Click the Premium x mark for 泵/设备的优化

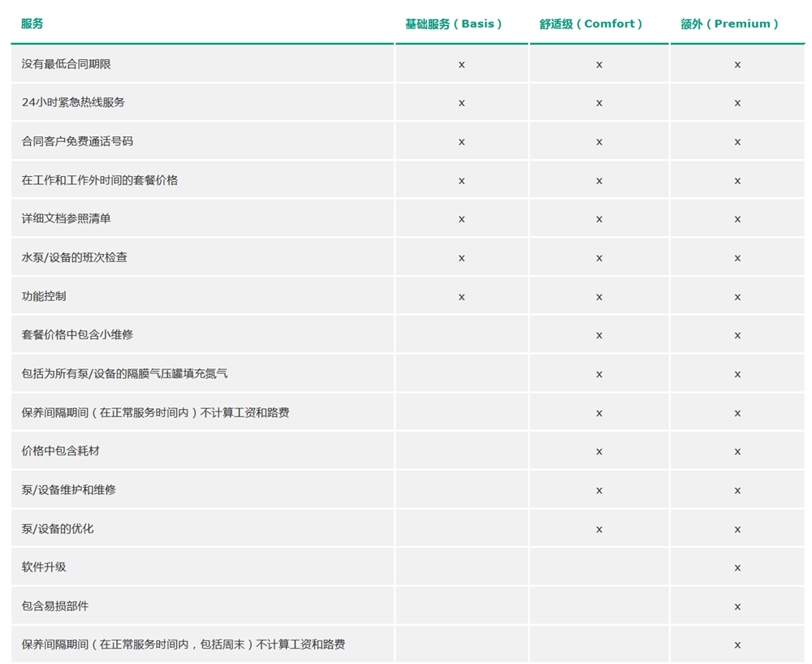point(737,529)
